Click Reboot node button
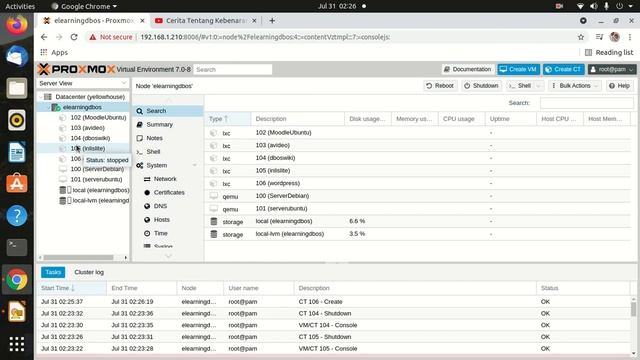The image size is (640, 360). (440, 86)
